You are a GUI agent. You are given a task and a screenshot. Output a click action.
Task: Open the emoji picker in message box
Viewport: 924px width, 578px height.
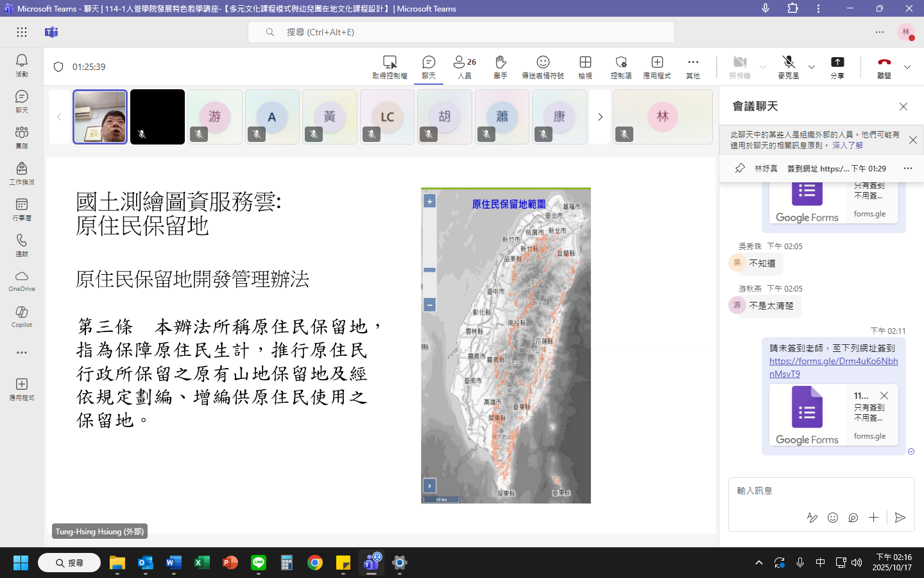(x=833, y=518)
